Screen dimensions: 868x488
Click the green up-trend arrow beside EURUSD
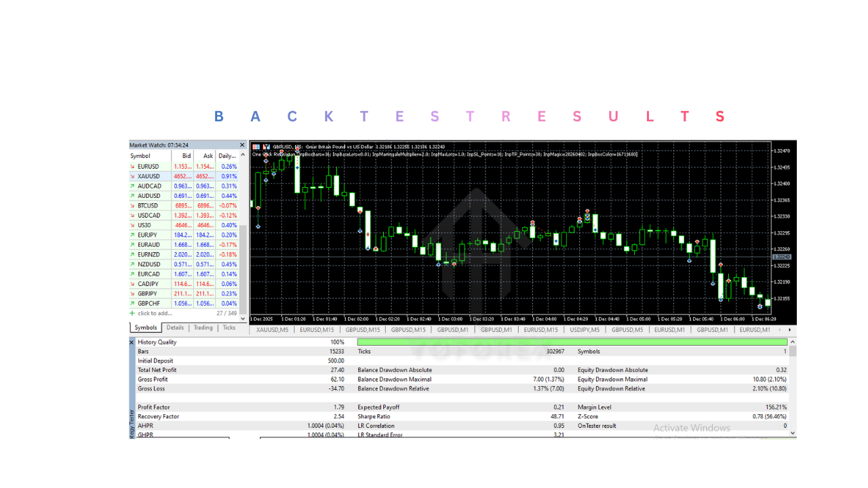pyautogui.click(x=133, y=166)
